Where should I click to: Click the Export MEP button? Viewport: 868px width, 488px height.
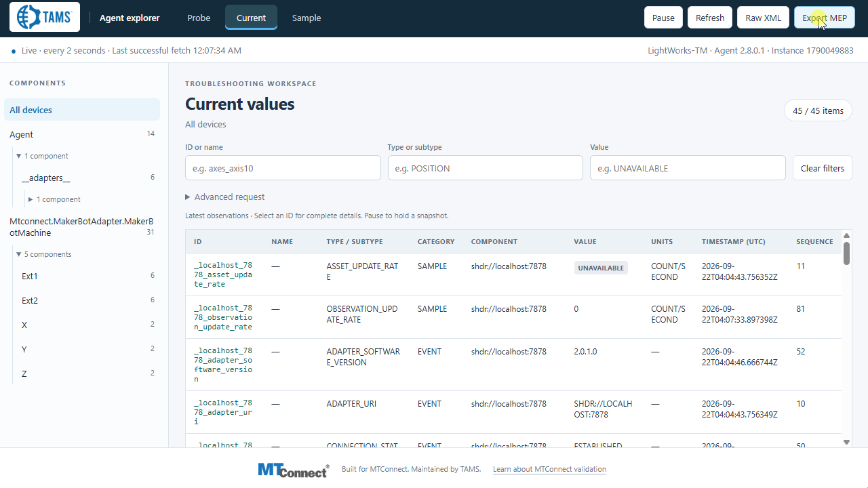tap(825, 18)
